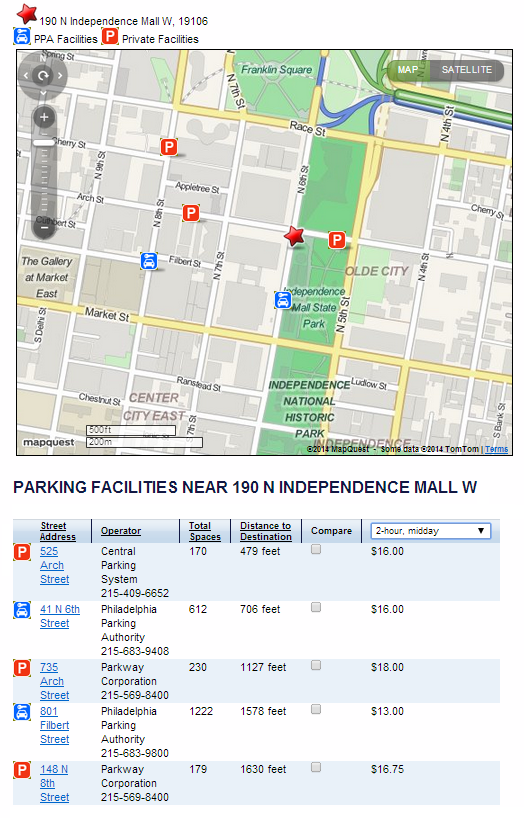Select the private parking marker near Appletree St
Viewport: 524px width, 818px height.
click(x=169, y=147)
